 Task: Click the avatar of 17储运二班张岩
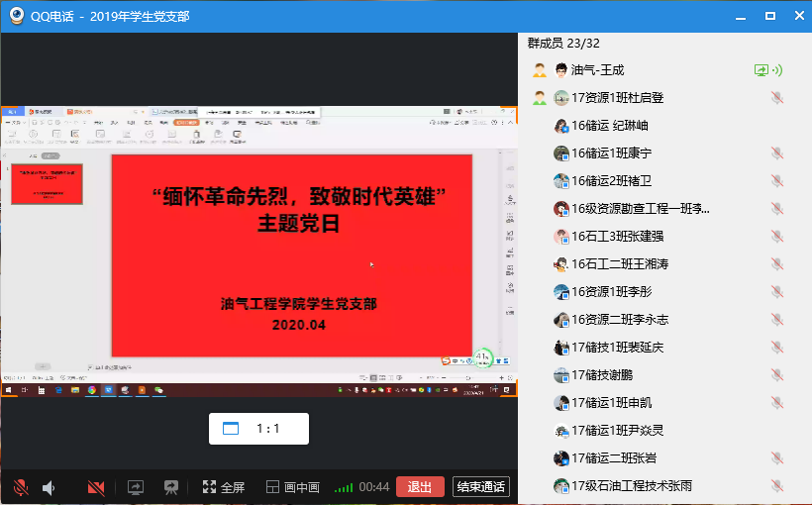[560, 458]
